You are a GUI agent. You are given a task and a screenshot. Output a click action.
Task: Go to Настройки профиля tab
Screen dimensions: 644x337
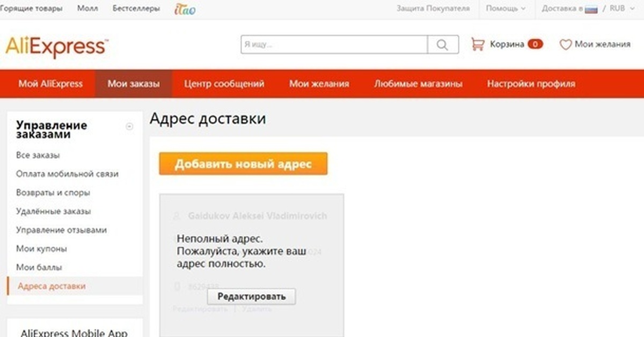[x=531, y=84]
